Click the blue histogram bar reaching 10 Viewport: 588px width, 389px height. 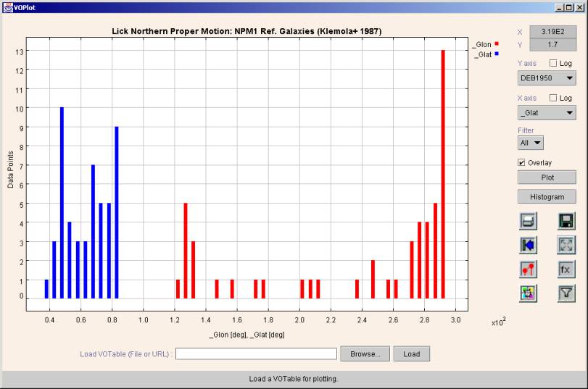[x=62, y=203]
